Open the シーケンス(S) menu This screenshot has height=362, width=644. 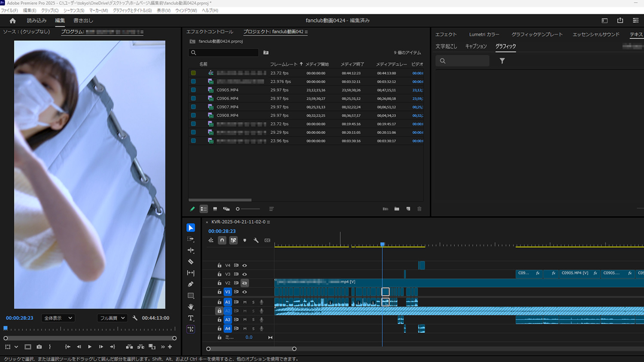(x=74, y=10)
